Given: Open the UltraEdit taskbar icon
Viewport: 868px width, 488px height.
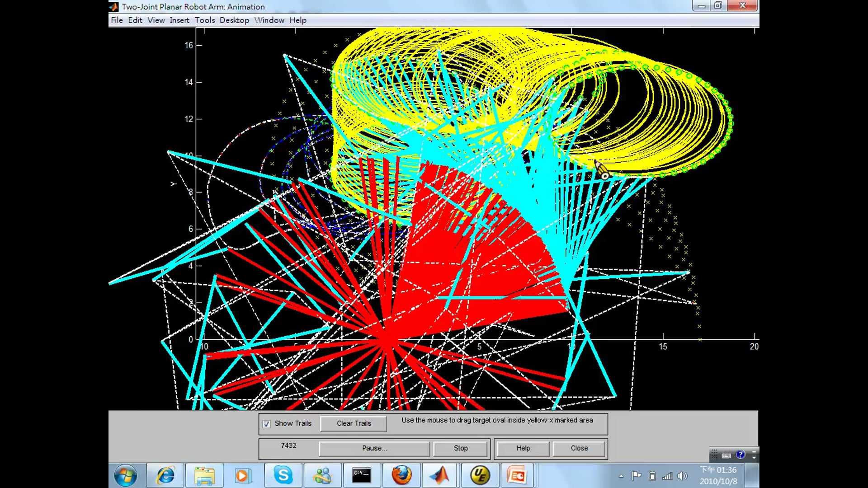Looking at the screenshot, I should pyautogui.click(x=480, y=475).
